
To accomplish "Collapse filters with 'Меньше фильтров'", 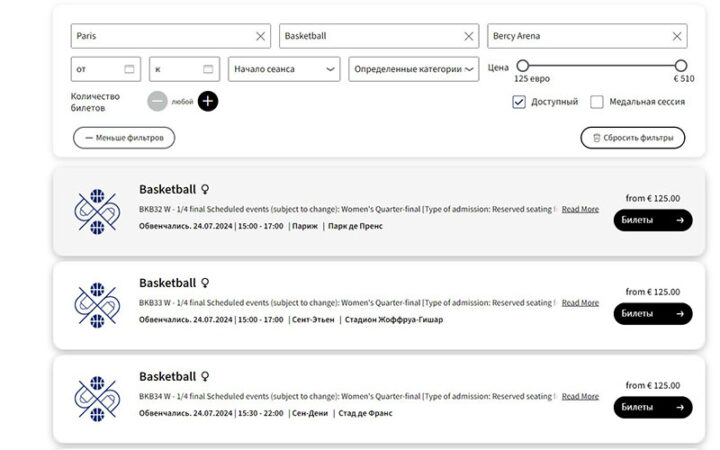I will (x=124, y=138).
